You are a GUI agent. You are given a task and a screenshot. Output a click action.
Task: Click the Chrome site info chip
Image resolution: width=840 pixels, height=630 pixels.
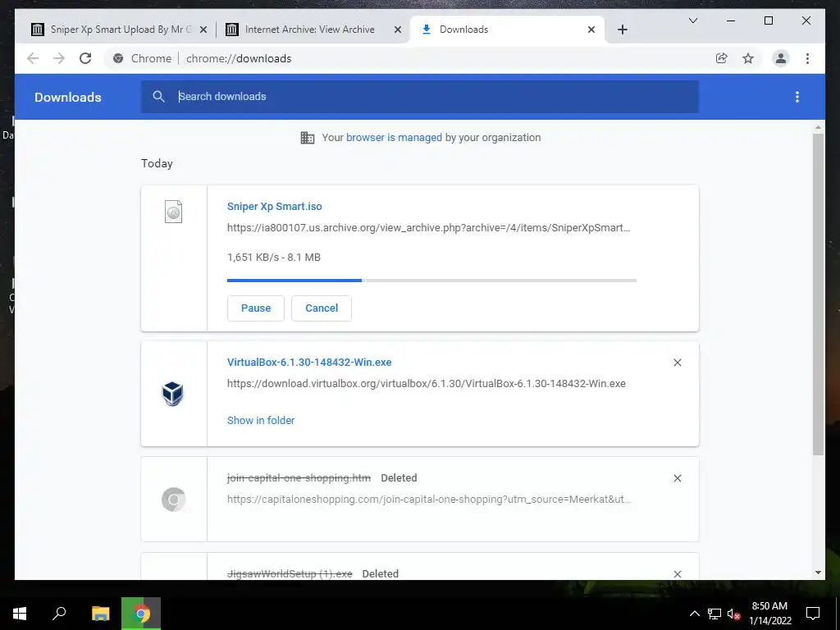[142, 58]
